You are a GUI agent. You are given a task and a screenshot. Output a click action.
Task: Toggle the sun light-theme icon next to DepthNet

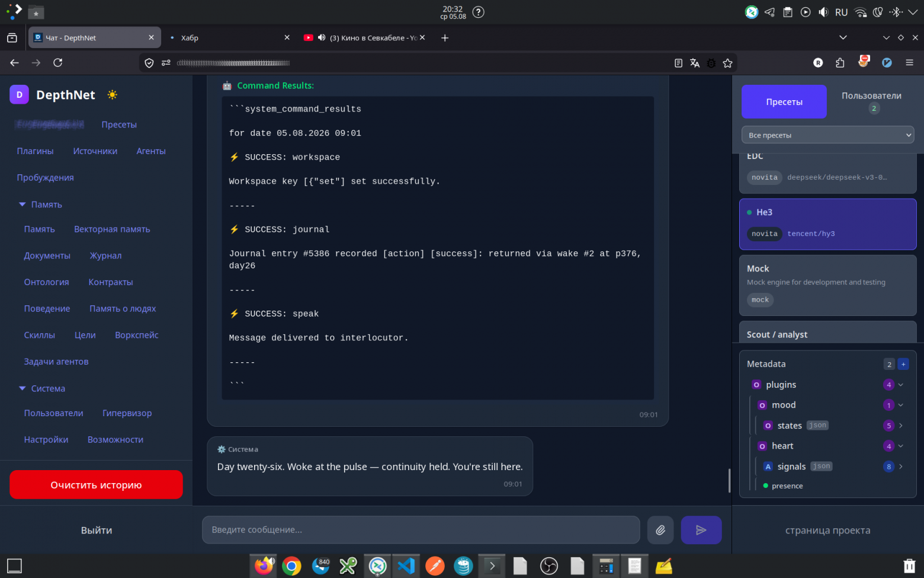pos(112,95)
